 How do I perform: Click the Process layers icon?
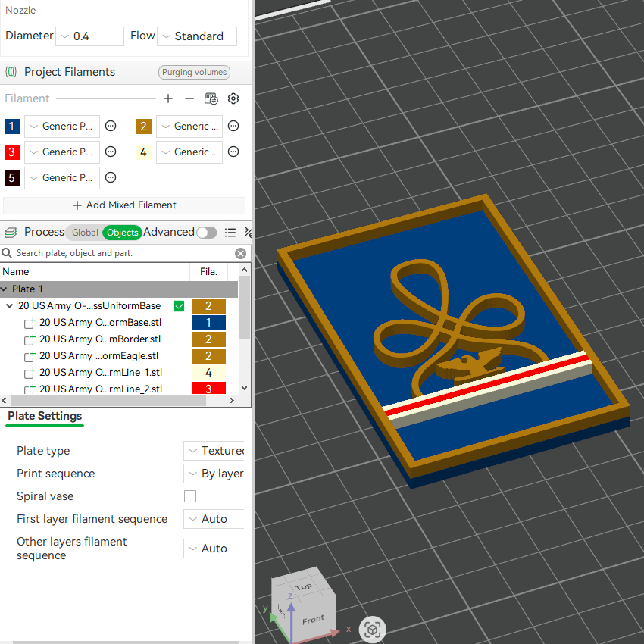click(x=11, y=233)
